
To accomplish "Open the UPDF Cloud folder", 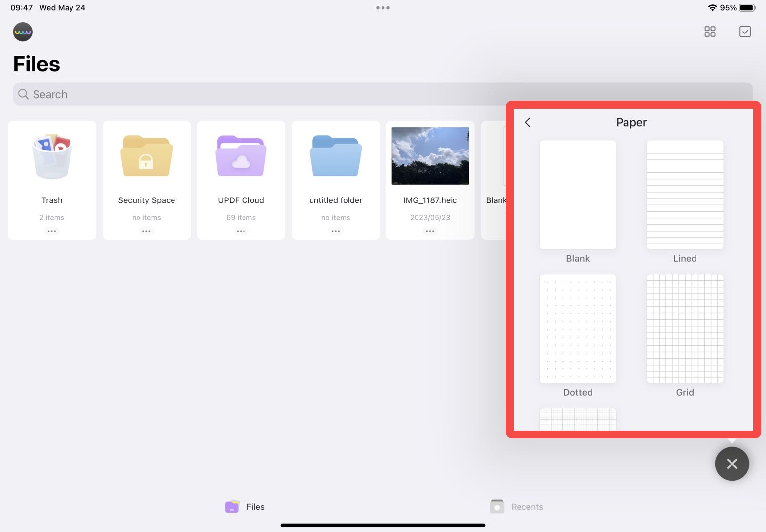I will [241, 163].
